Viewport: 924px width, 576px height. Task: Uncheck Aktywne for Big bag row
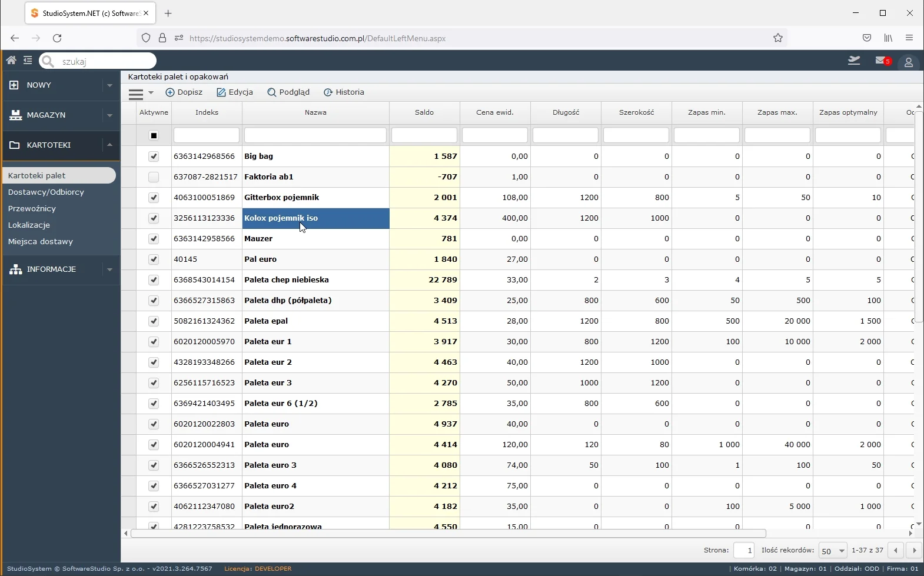click(x=154, y=157)
